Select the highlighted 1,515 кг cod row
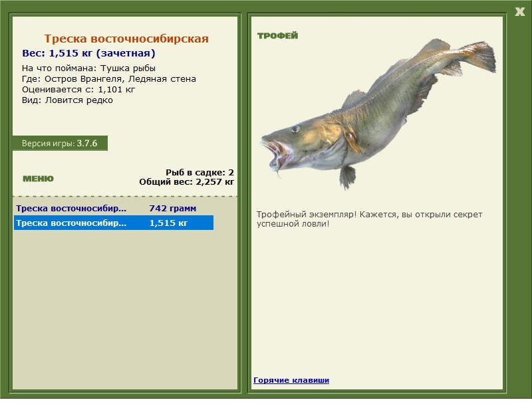The width and height of the screenshot is (532, 408). point(114,223)
